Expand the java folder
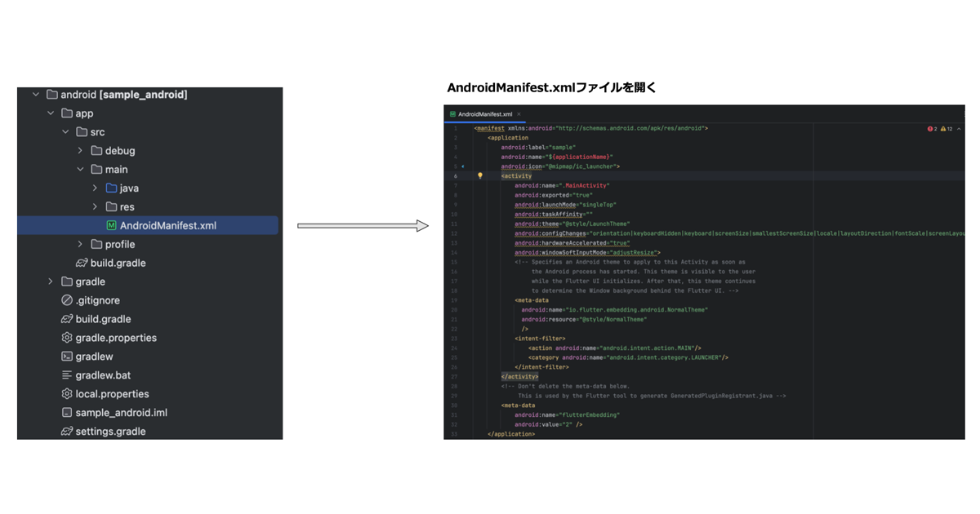The image size is (980, 514). pyautogui.click(x=95, y=188)
